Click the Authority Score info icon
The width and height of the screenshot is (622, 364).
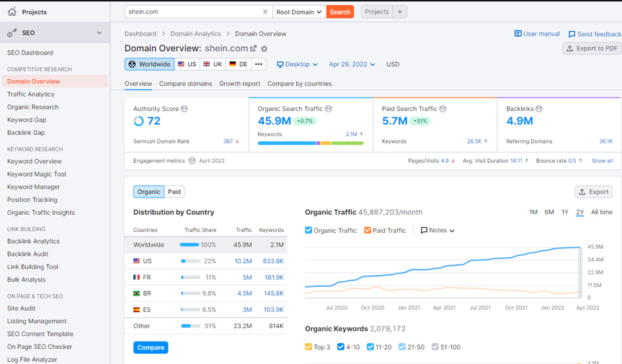[184, 109]
